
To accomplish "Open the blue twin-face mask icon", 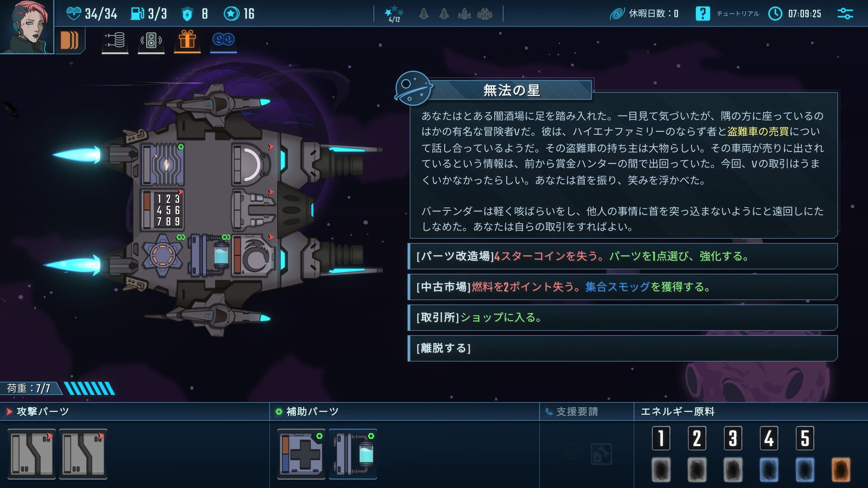I will tap(224, 40).
